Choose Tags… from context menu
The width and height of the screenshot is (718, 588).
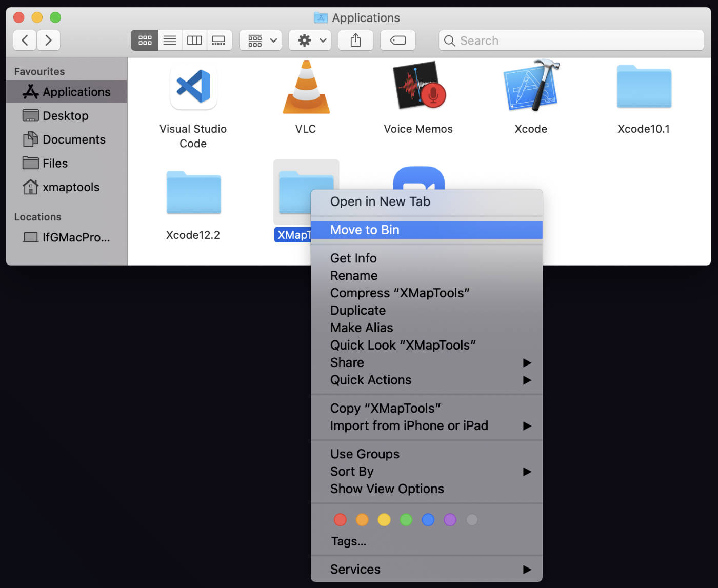tap(427, 541)
